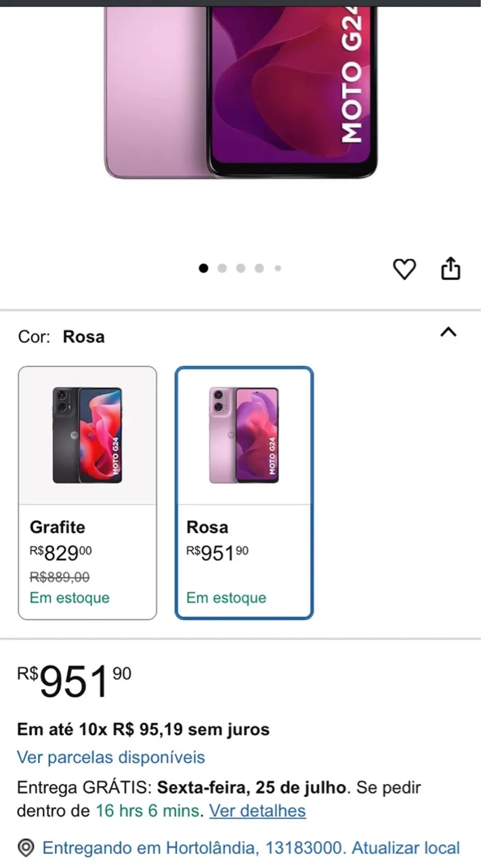Go to third image carousel dot
Viewport: 481px width, 868px height.
pos(240,269)
